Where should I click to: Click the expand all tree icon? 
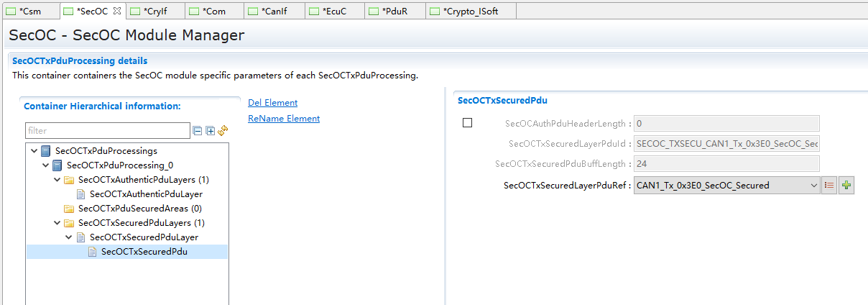point(211,131)
